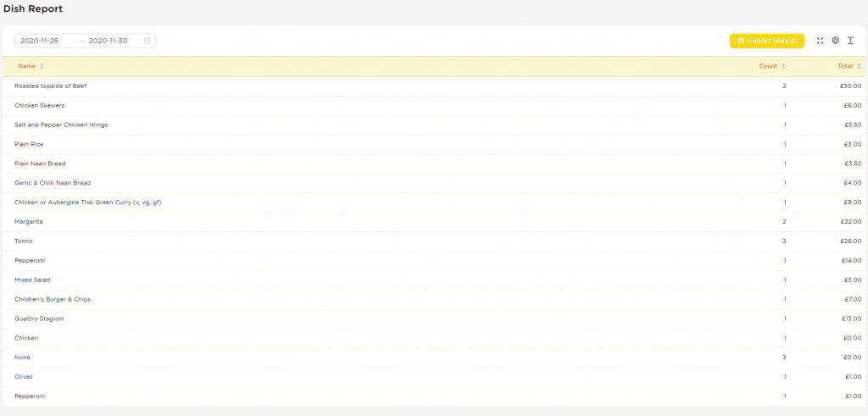Click the fullscreen toggle icon

tap(821, 41)
